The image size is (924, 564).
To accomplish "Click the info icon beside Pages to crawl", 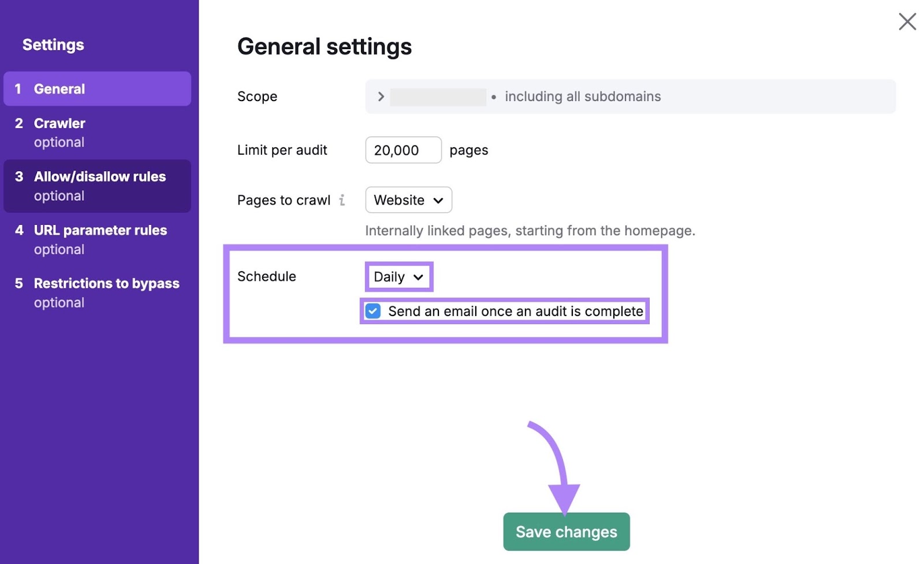I will tap(343, 200).
